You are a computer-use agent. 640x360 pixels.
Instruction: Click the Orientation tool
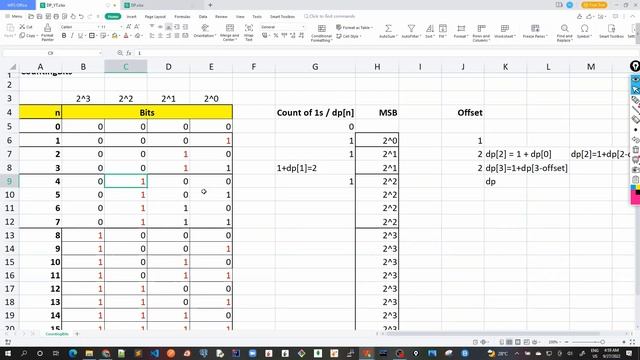(x=204, y=32)
